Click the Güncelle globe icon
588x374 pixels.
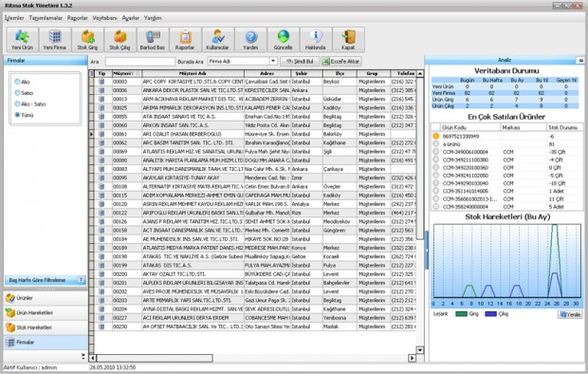coord(284,40)
